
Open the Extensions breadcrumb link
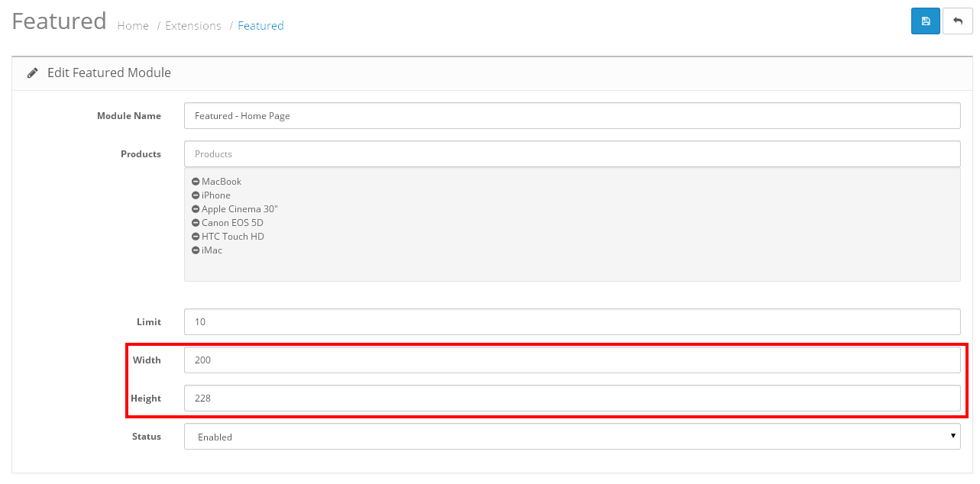click(192, 26)
